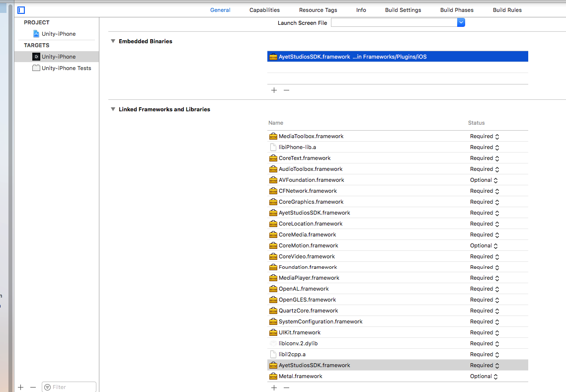Change libiconv.2.dylib Required status popup
The image size is (566, 392).
coord(485,344)
